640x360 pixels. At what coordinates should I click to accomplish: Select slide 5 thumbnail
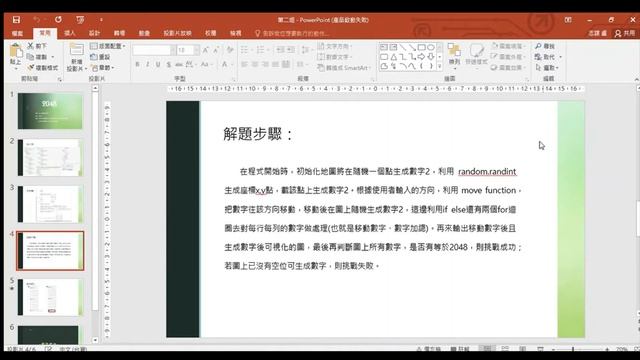point(50,297)
